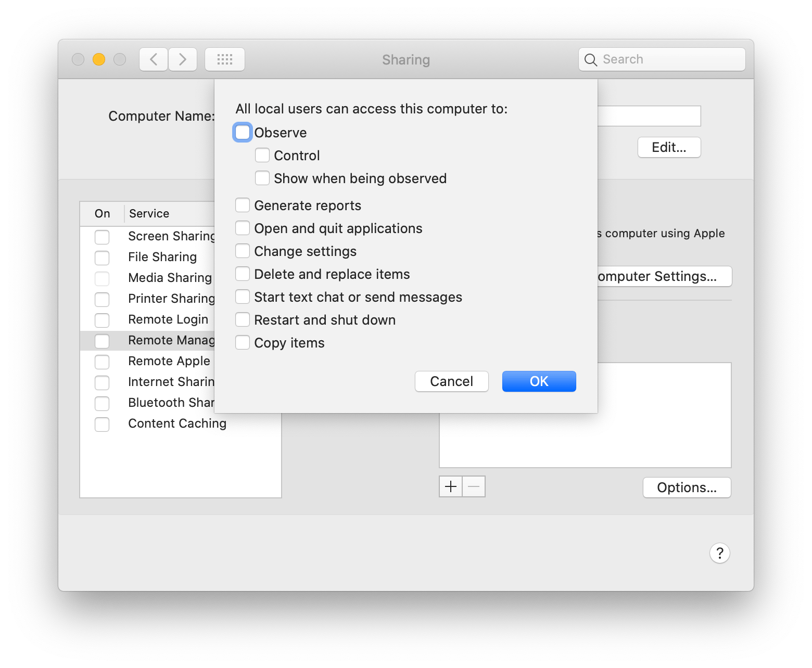This screenshot has width=812, height=668.
Task: Enable the Control permission
Action: tap(262, 155)
